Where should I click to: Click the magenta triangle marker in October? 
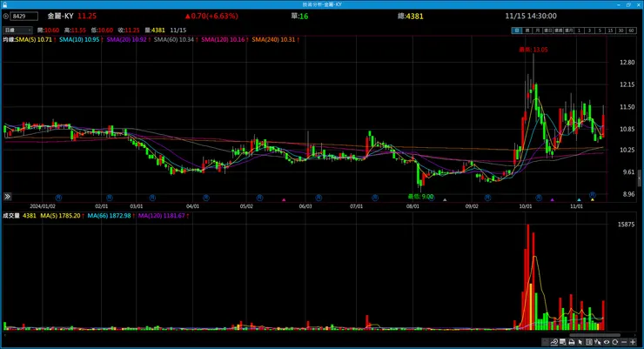[x=552, y=200]
